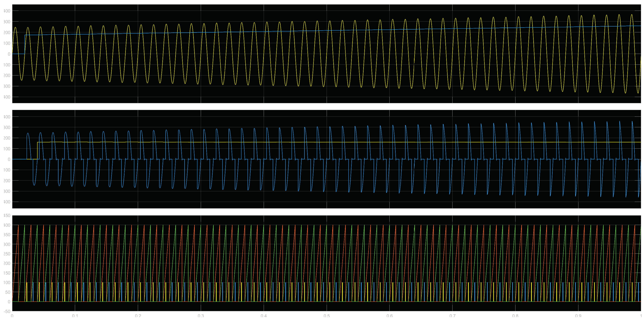Viewport: 644px width, 322px height.
Task: Click the yellow step rise in the middle plot
Action: [37, 150]
